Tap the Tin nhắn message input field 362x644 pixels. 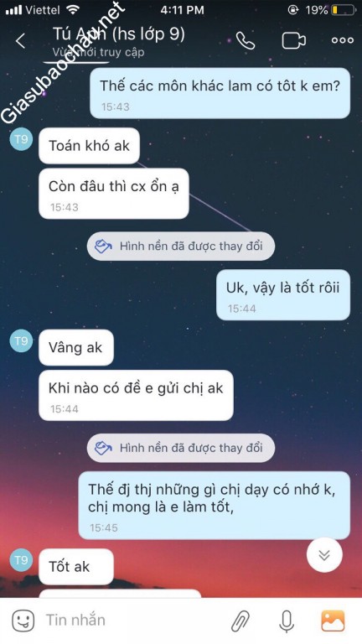tap(132, 620)
